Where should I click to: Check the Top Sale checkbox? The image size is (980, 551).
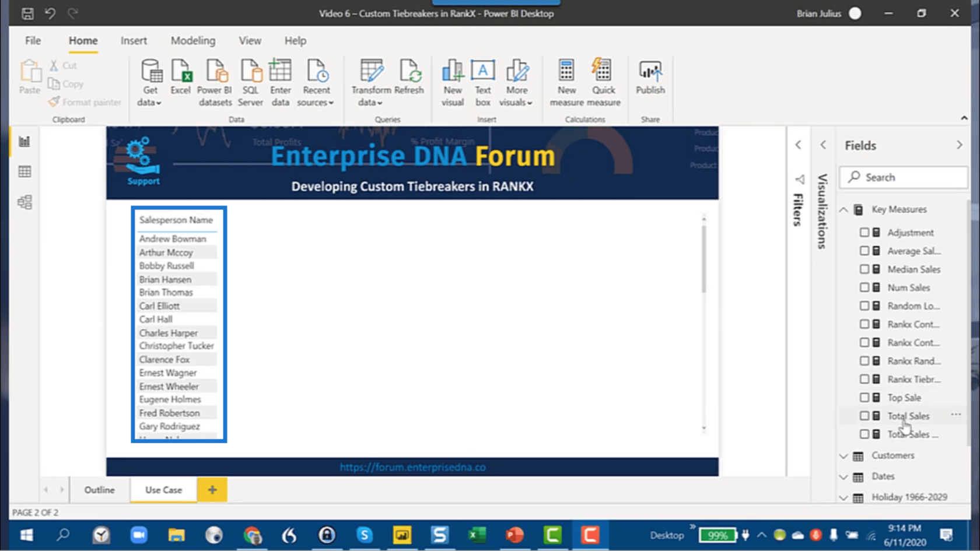click(x=864, y=398)
